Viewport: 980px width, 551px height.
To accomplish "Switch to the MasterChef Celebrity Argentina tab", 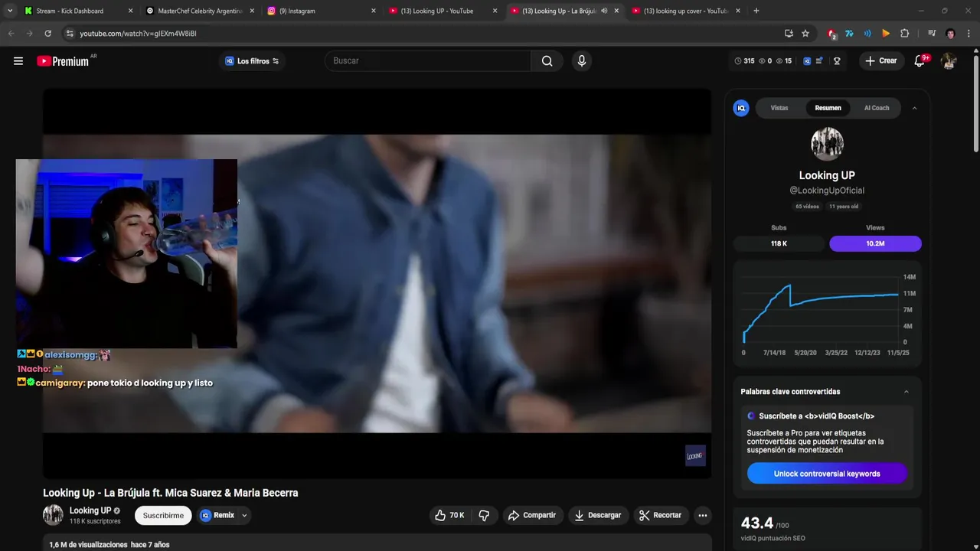I will [x=200, y=11].
